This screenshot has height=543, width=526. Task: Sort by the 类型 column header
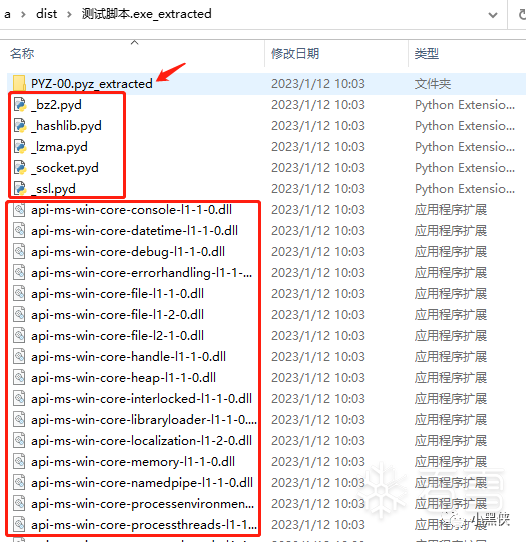427,54
